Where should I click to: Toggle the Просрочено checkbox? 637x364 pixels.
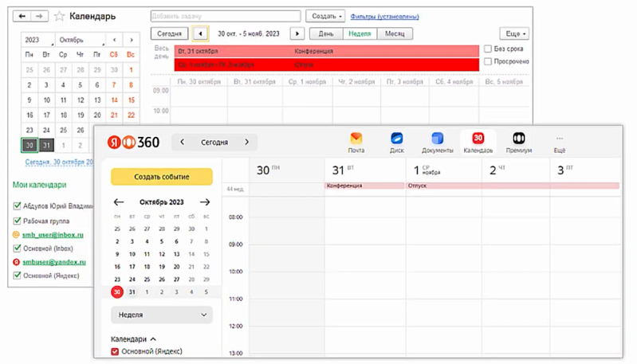[488, 61]
